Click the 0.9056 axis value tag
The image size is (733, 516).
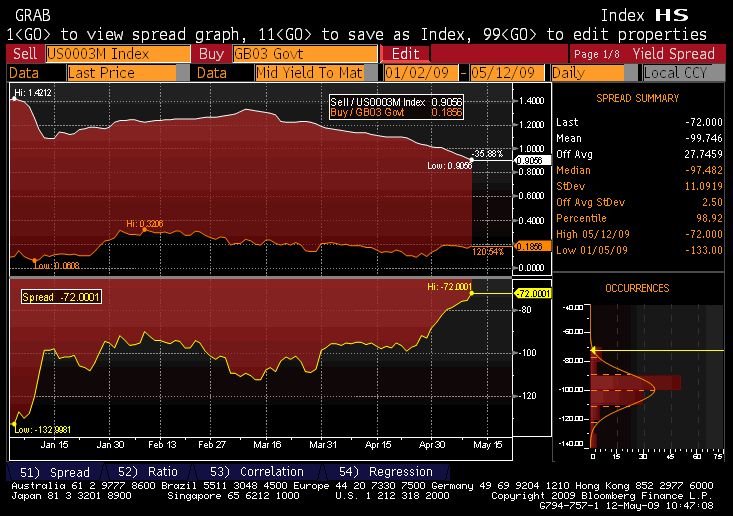(x=532, y=160)
